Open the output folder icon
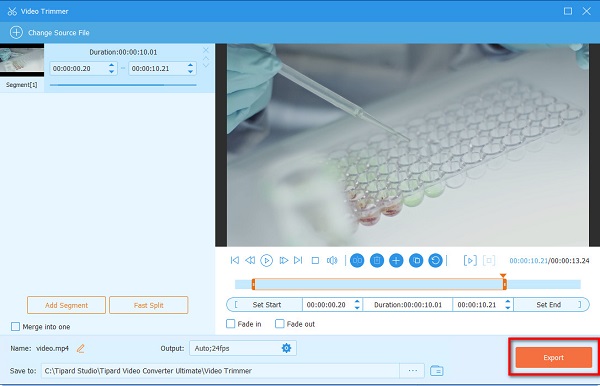 (437, 371)
